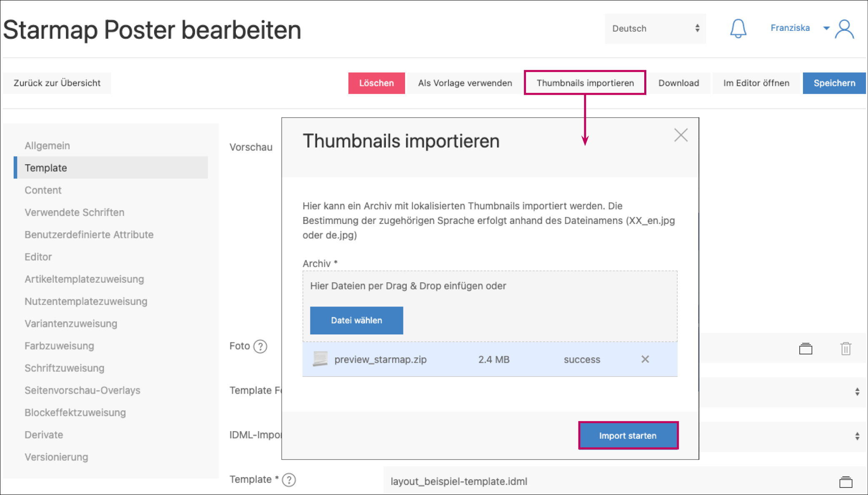868x495 pixels.
Task: Click Datei wählen to choose file
Action: (356, 320)
